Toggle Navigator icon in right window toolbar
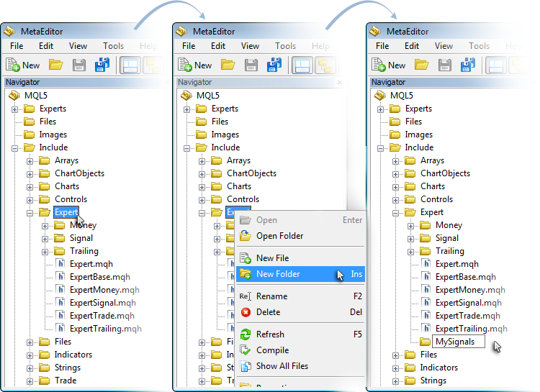 tap(496, 65)
